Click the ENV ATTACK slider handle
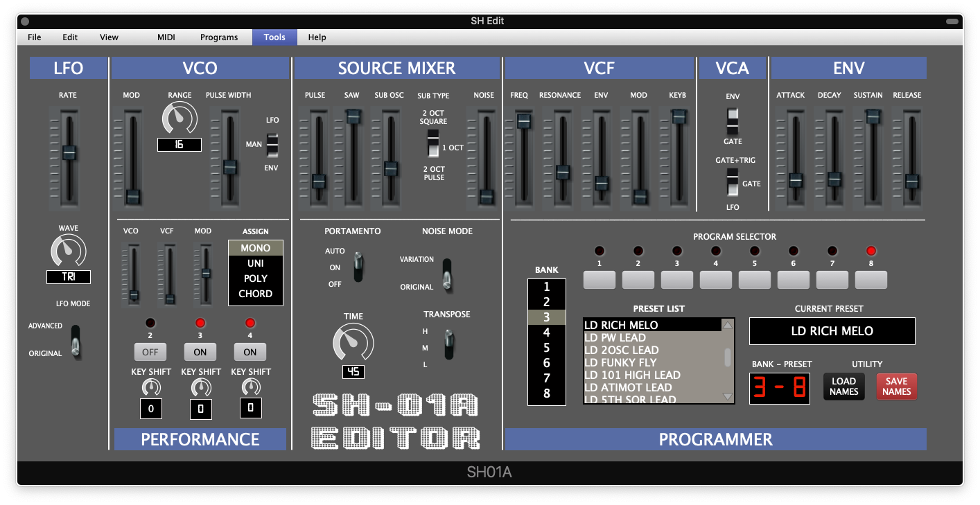This screenshot has height=505, width=980. coord(796,180)
